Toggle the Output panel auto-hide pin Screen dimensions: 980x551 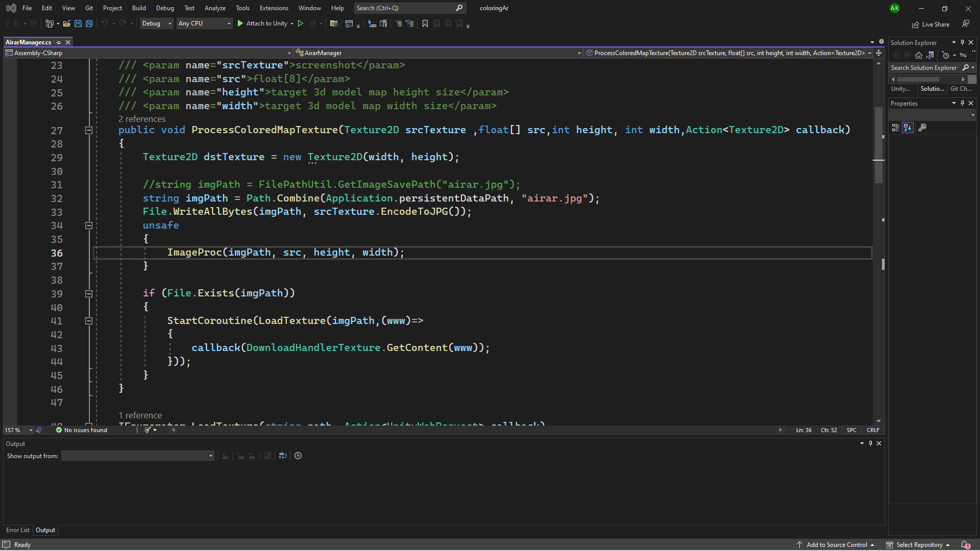click(x=870, y=443)
